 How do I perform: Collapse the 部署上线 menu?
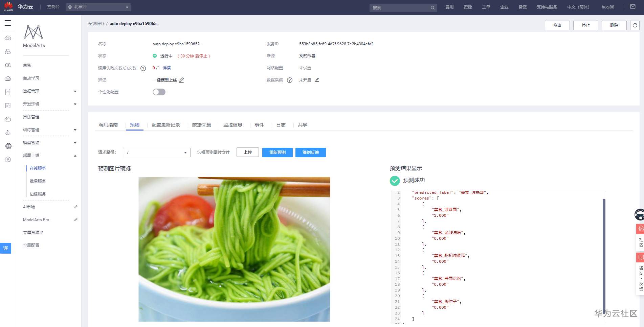[75, 156]
